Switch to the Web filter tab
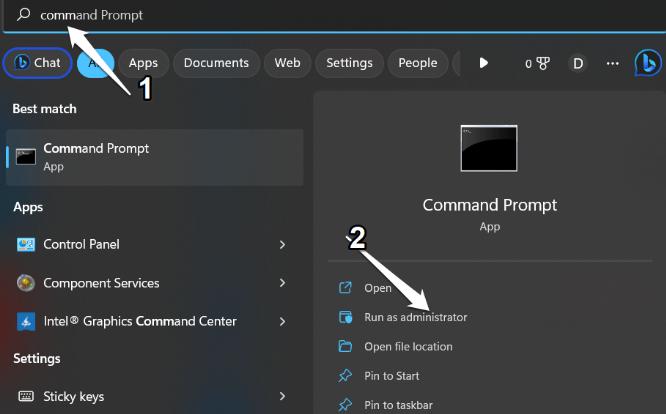The image size is (666, 414). tap(287, 63)
